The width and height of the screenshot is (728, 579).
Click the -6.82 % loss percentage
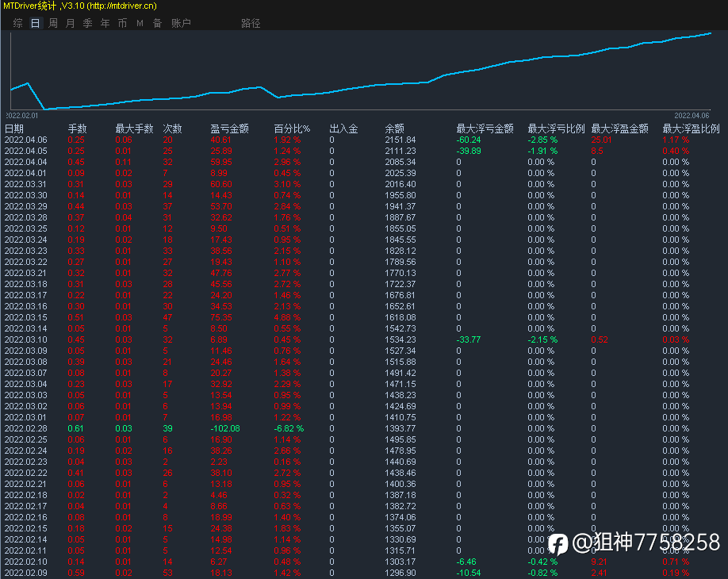tap(289, 428)
